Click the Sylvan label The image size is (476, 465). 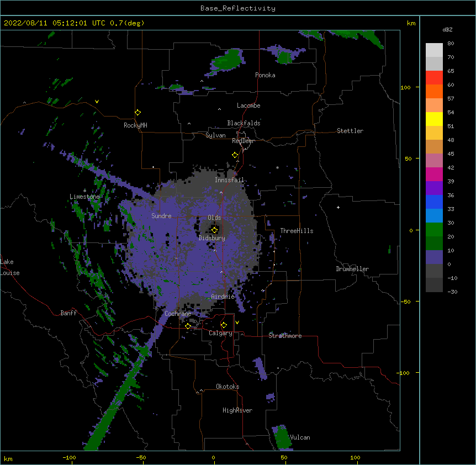215,135
